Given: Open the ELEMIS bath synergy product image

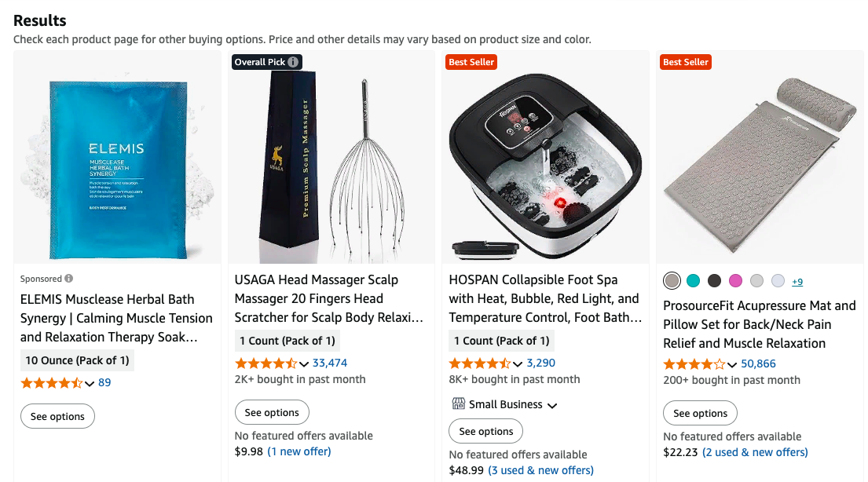Looking at the screenshot, I should (x=118, y=158).
